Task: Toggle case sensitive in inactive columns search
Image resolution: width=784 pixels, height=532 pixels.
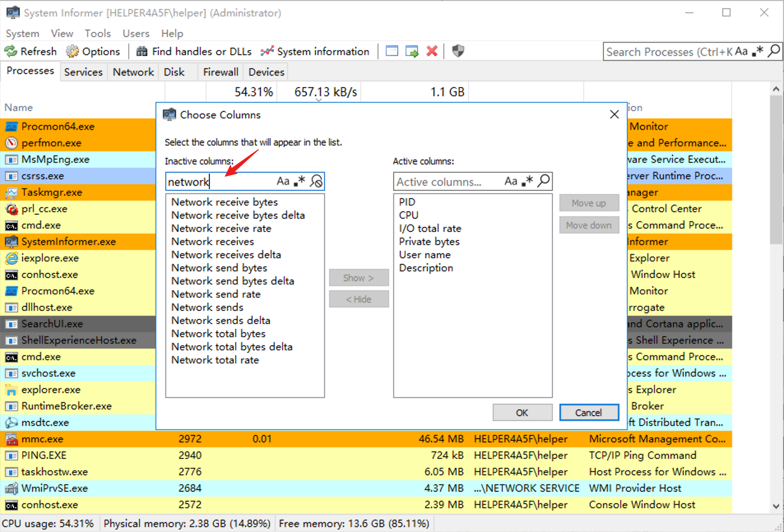Action: (x=283, y=181)
